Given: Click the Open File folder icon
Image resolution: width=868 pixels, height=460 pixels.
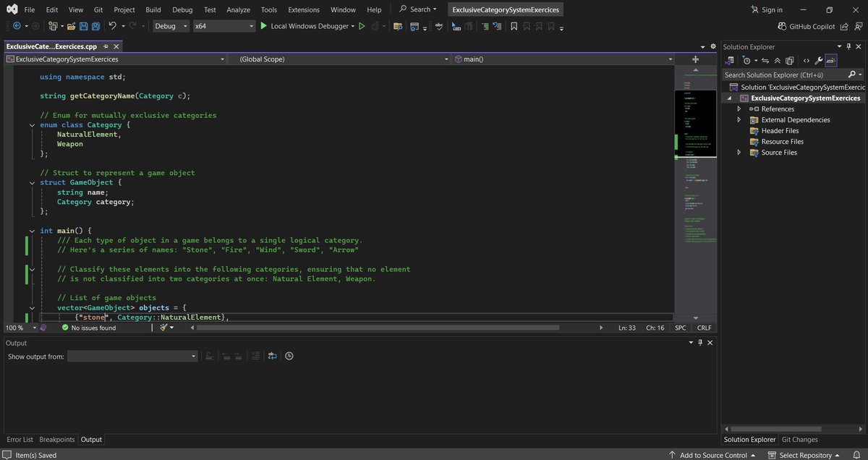Looking at the screenshot, I should coord(71,26).
